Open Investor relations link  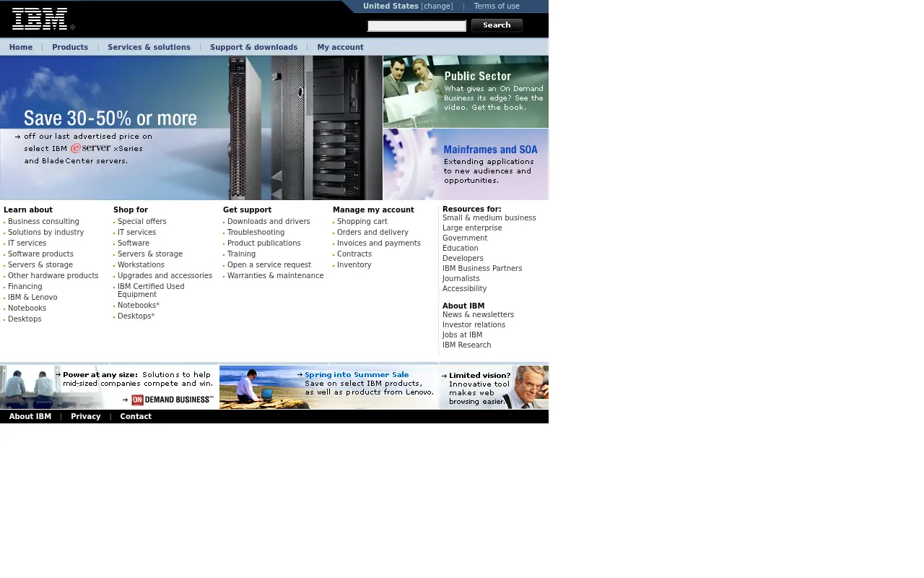coord(474,325)
